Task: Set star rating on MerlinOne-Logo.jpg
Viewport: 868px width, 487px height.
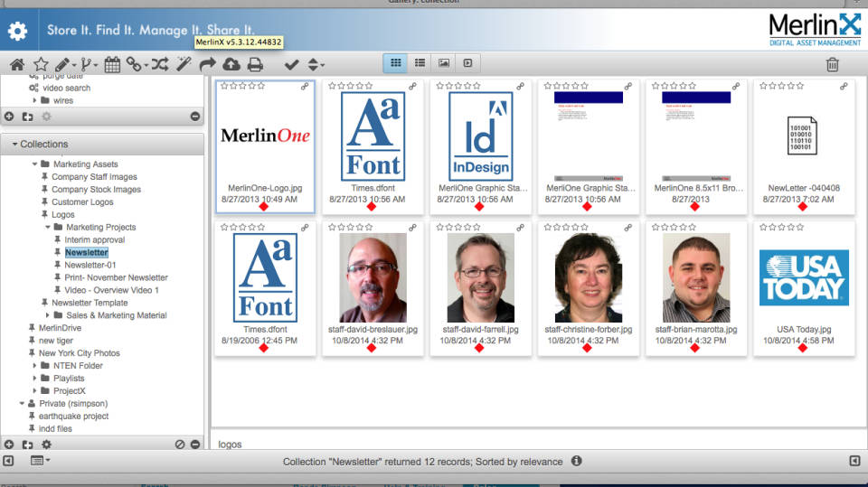Action: pyautogui.click(x=242, y=86)
